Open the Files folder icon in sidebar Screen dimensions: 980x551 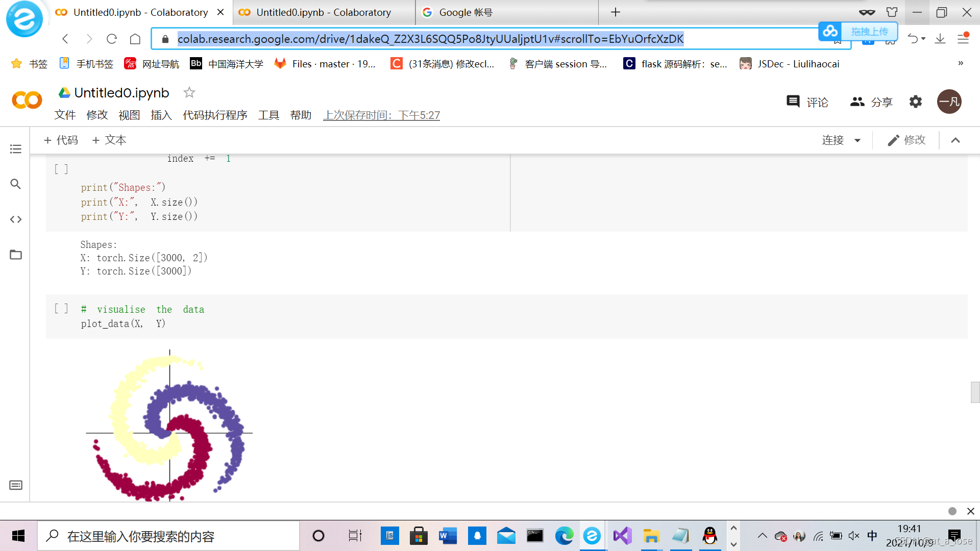tap(16, 255)
